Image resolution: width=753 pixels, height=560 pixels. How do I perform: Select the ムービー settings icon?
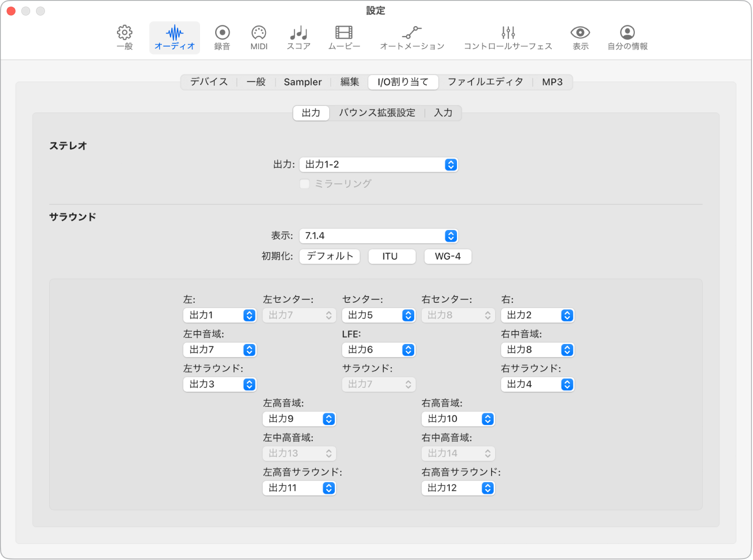point(343,37)
